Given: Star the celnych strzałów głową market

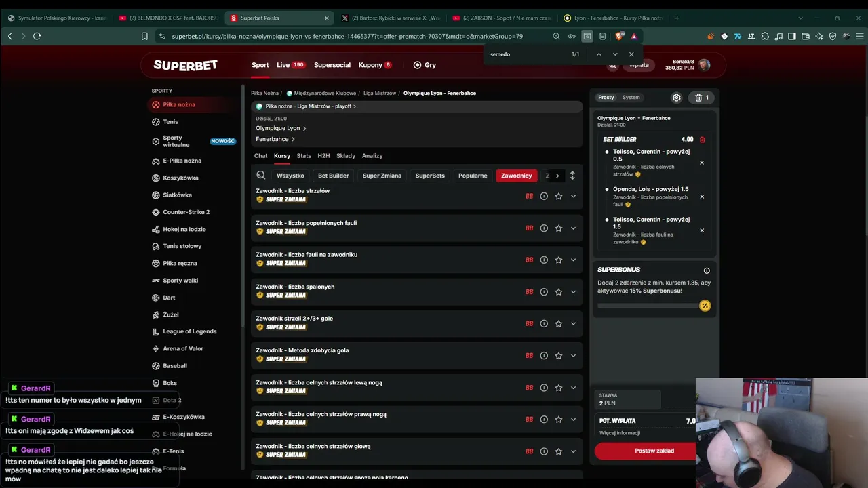Looking at the screenshot, I should [559, 451].
